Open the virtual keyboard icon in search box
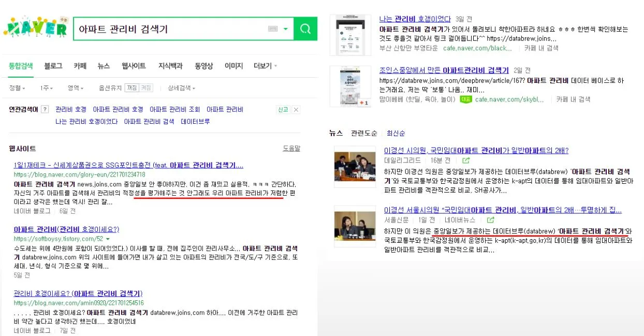Screen dimensions: 644x336 tap(273, 29)
